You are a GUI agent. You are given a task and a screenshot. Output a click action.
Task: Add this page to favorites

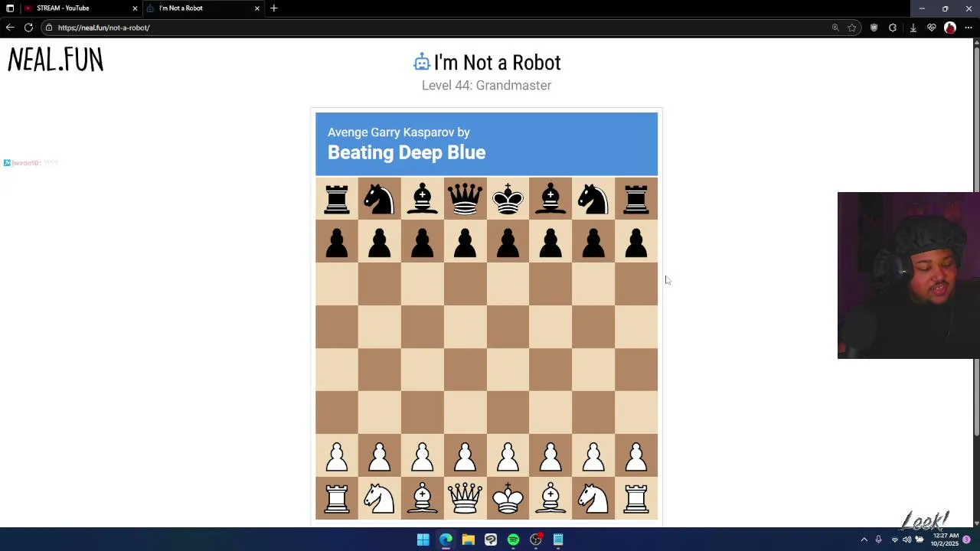pyautogui.click(x=852, y=28)
